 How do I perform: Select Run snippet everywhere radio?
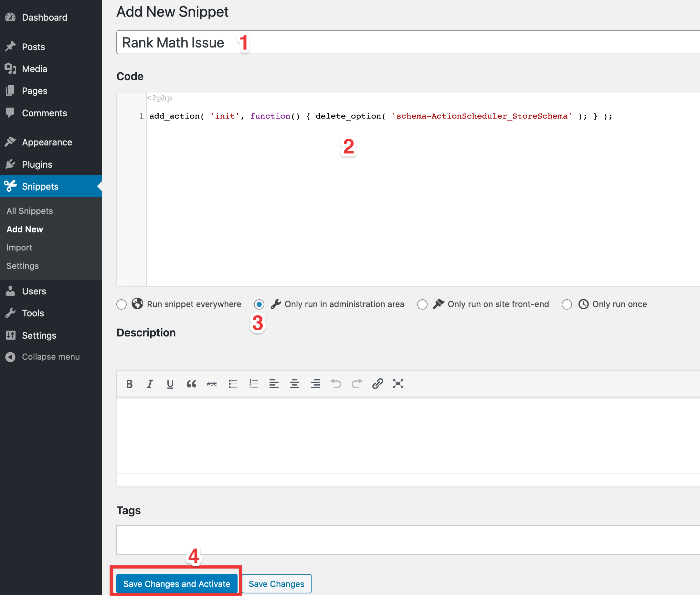pos(122,304)
